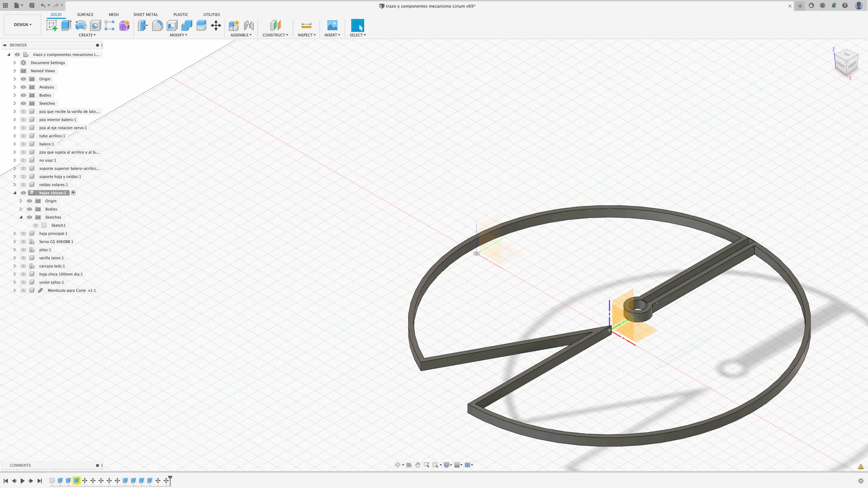Open the DESIGN workspace dropdown

23,25
